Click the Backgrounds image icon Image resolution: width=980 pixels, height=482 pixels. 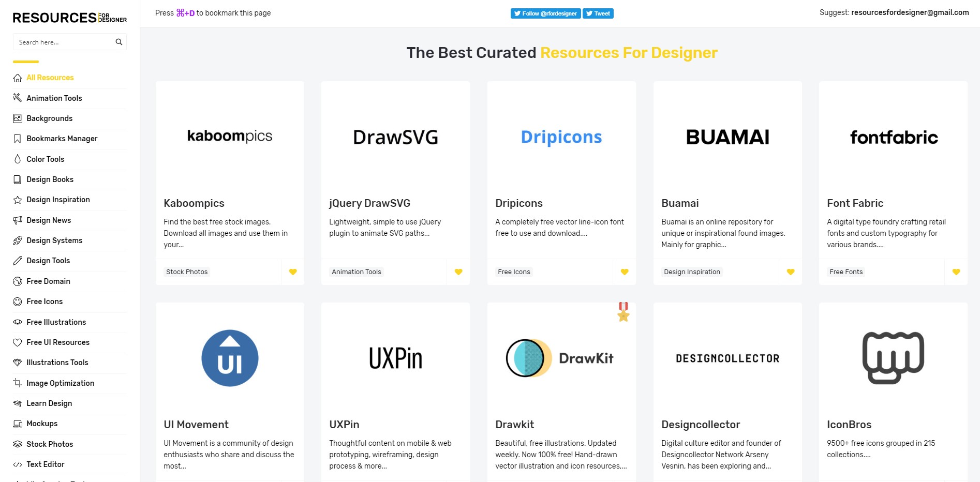click(18, 118)
